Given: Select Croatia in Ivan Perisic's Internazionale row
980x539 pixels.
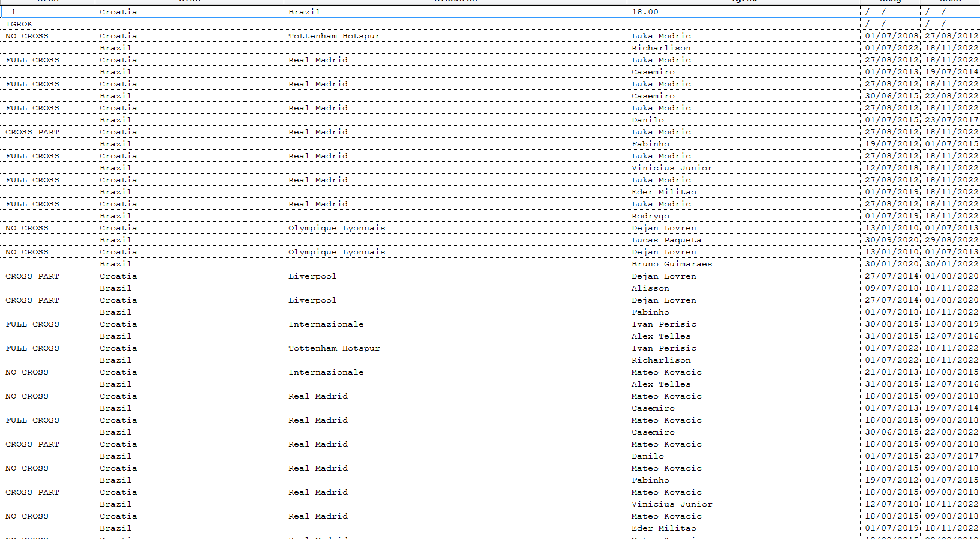Looking at the screenshot, I should tap(118, 324).
